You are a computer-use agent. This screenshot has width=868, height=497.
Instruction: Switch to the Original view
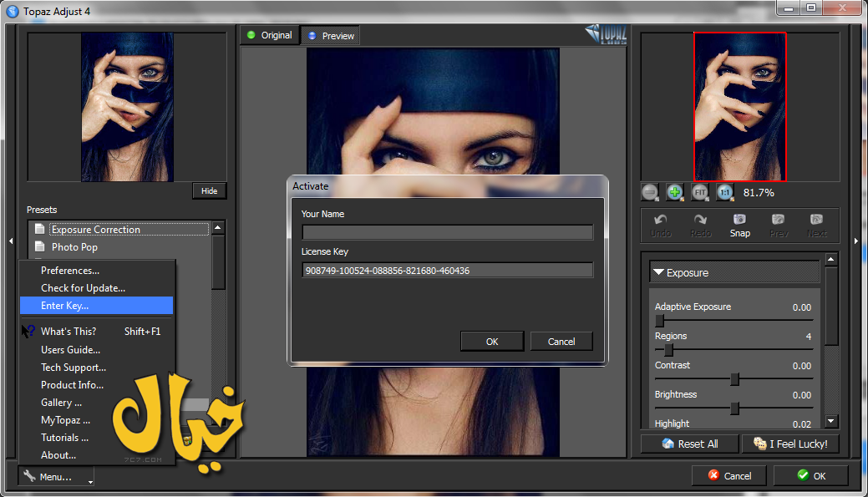coord(270,35)
